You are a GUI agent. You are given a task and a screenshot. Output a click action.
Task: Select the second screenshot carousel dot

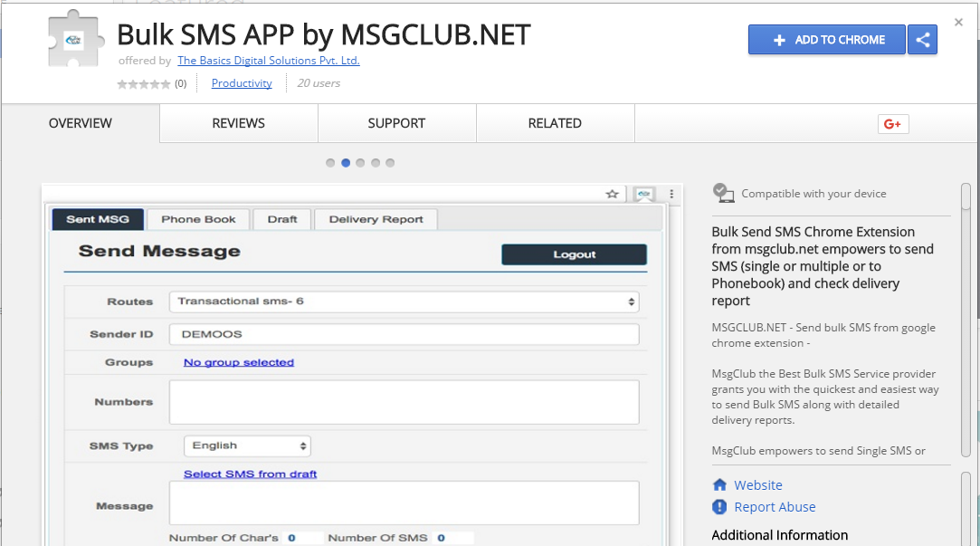tap(346, 163)
